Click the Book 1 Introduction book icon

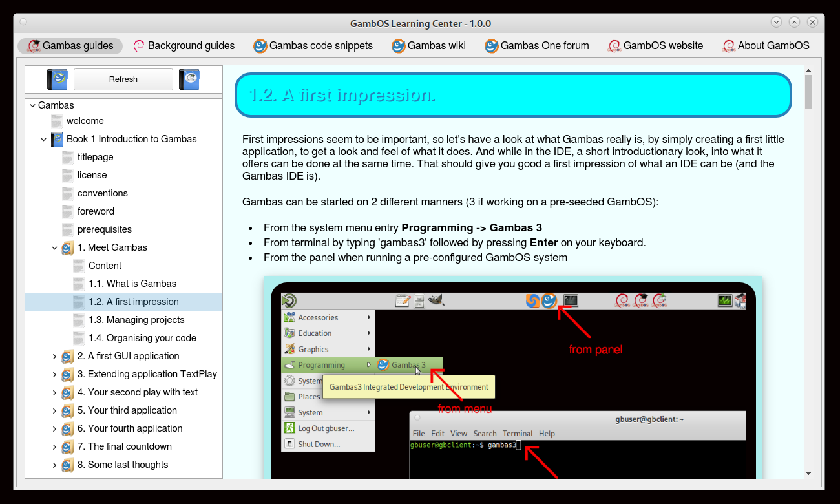57,139
